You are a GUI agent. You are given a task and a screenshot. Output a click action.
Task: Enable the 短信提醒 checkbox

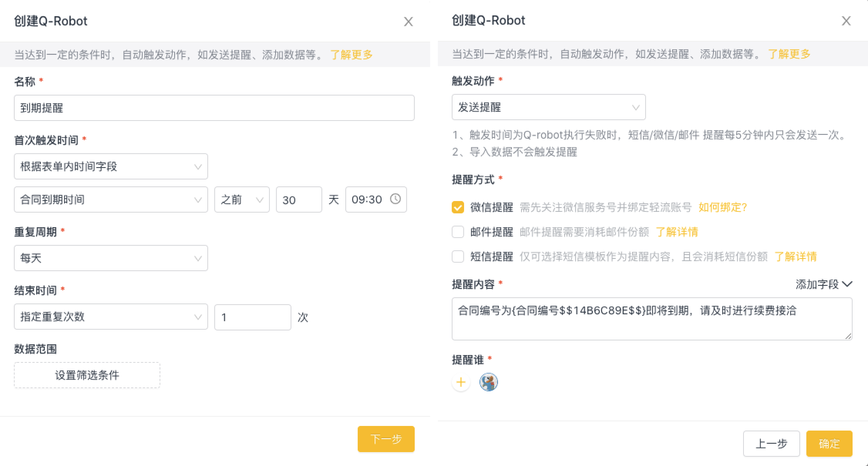tap(458, 256)
